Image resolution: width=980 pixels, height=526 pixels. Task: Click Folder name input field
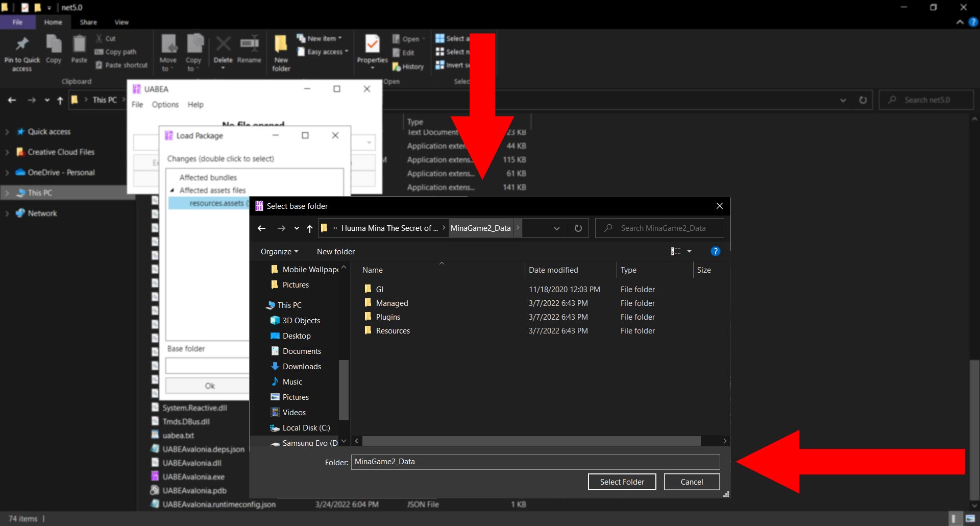point(535,462)
